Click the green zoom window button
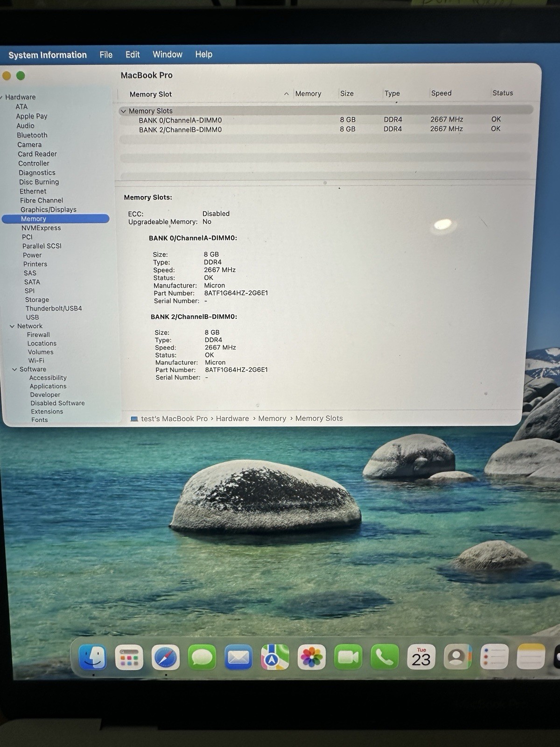560x747 pixels. pos(21,76)
